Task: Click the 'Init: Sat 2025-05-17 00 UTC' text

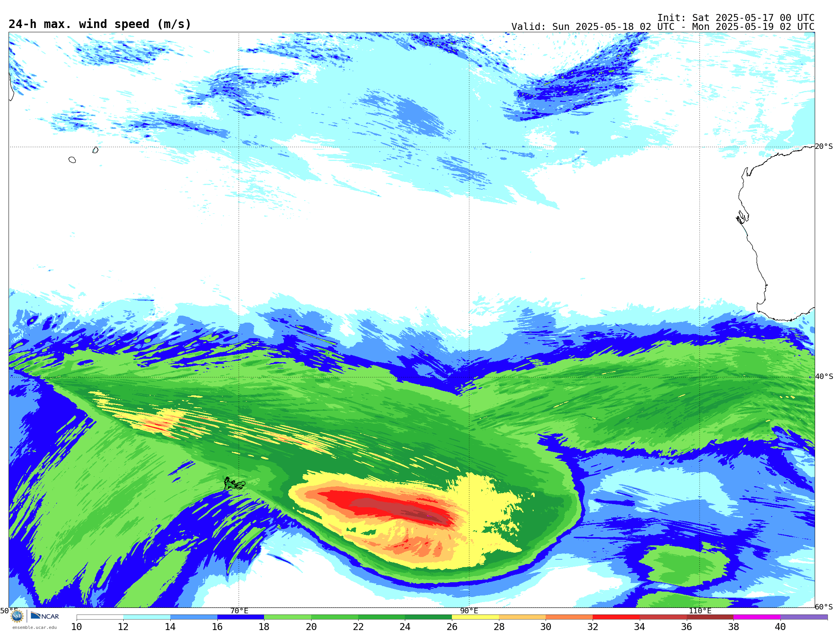Action: (x=736, y=18)
